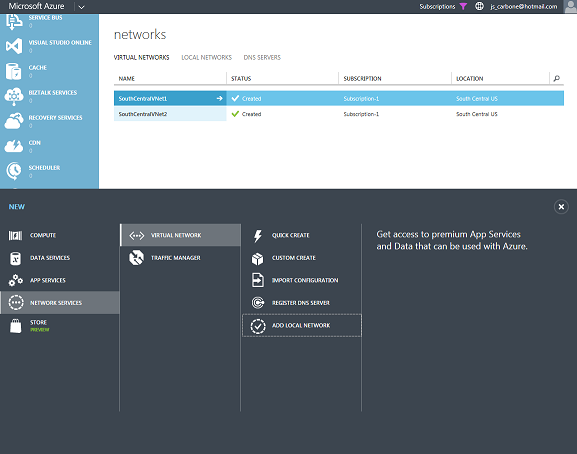Select the Data Services category icon
577x454 pixels.
pyautogui.click(x=15, y=258)
